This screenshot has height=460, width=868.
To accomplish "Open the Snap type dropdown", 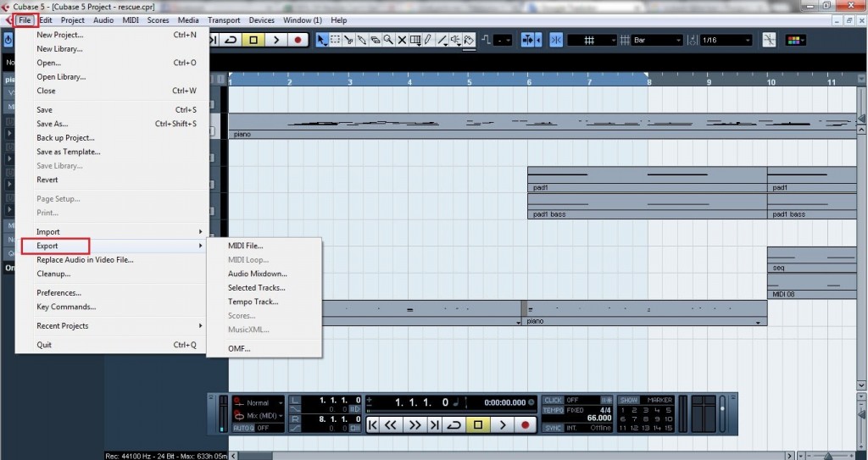I will coord(592,40).
